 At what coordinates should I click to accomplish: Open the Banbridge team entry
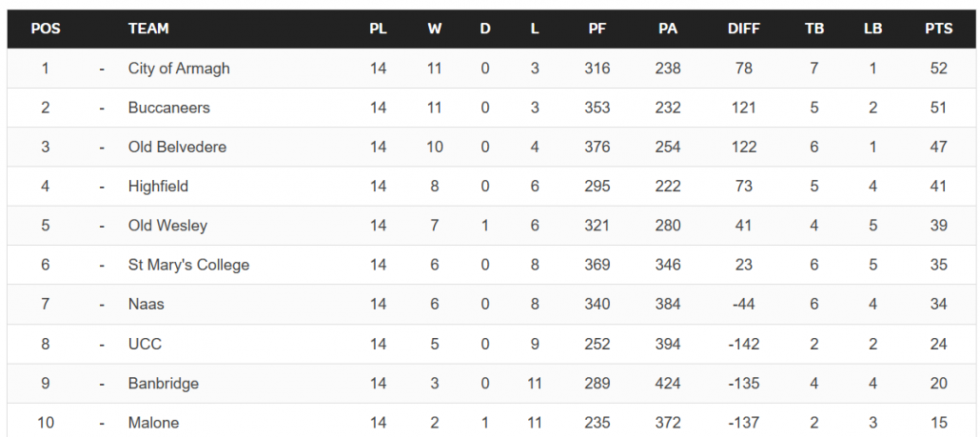coord(163,384)
